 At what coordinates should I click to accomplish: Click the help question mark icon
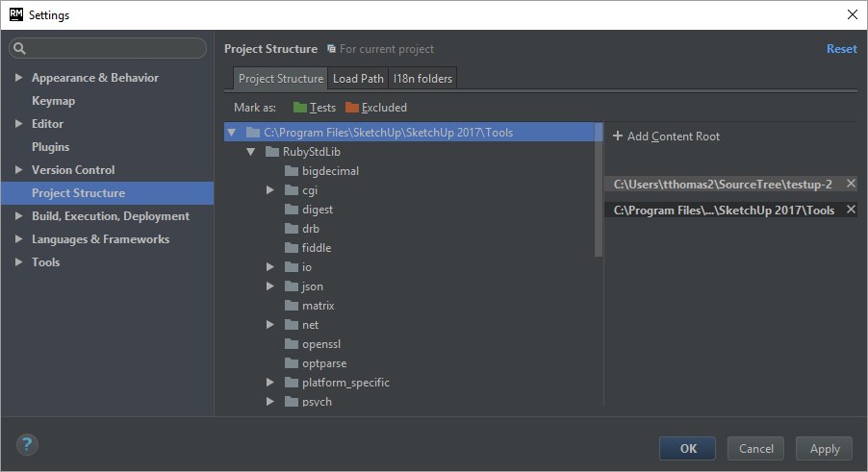pyautogui.click(x=27, y=445)
